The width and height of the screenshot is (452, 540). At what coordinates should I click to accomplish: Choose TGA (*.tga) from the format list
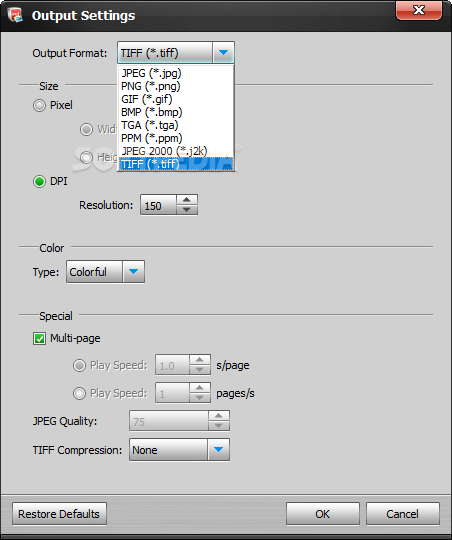pyautogui.click(x=176, y=125)
